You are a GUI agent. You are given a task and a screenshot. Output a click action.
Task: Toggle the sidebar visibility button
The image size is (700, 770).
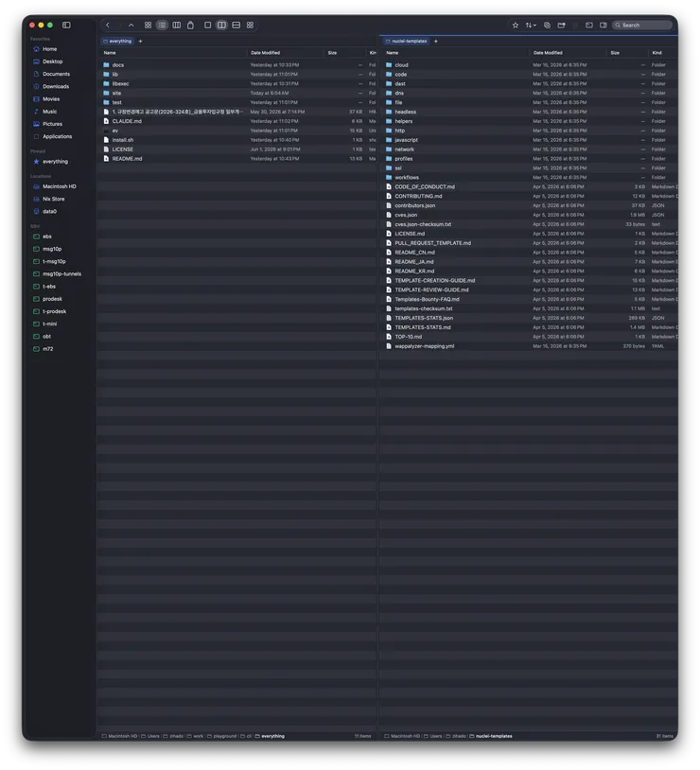point(66,25)
